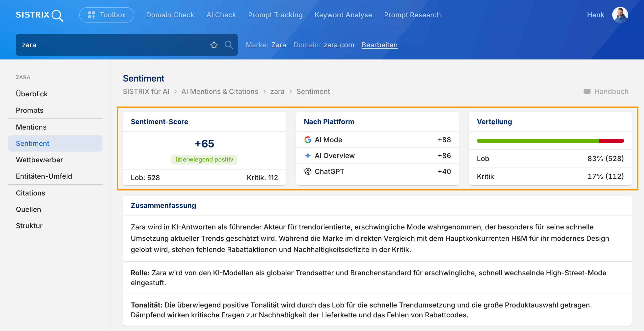
Task: Click the Zusammenfassung heading
Action: tap(163, 205)
